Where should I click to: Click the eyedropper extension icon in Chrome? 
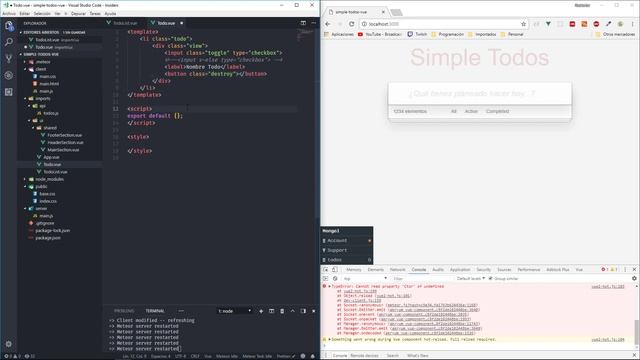coord(608,24)
